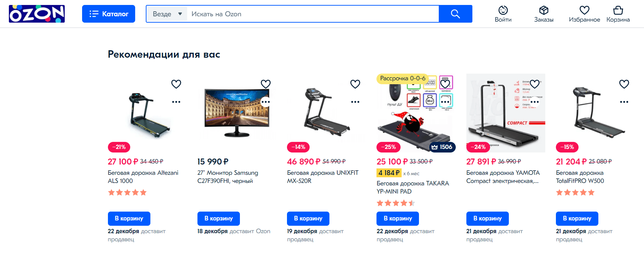644x259 pixels.
Task: Open the Каталог menu
Action: point(109,14)
